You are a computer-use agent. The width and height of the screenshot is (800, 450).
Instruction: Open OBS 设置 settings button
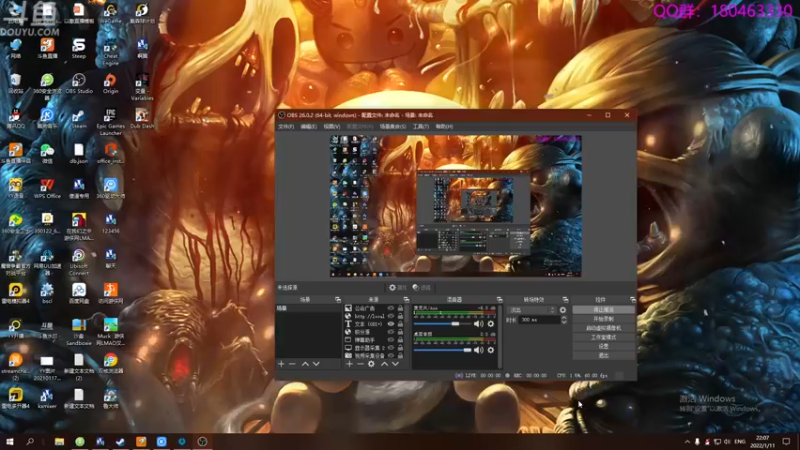click(604, 346)
